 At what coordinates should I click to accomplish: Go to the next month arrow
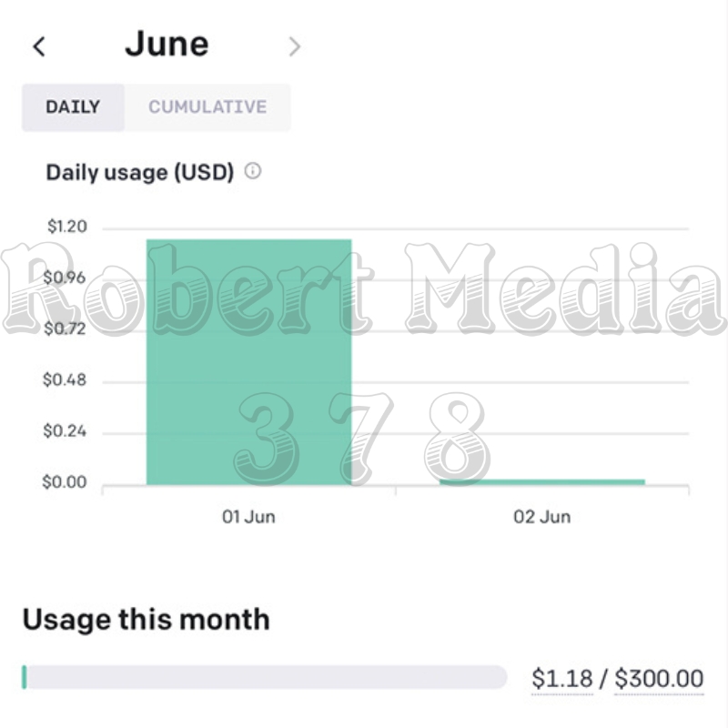(294, 46)
